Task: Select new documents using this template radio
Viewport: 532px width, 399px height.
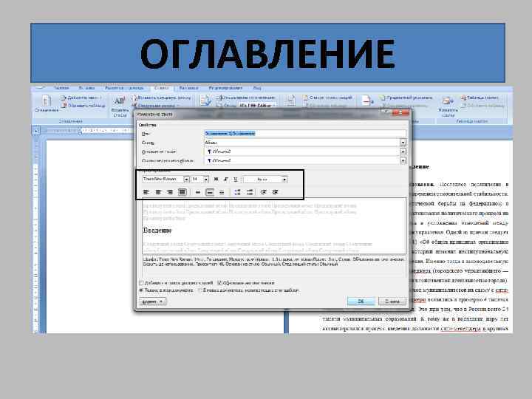Action: click(x=199, y=290)
